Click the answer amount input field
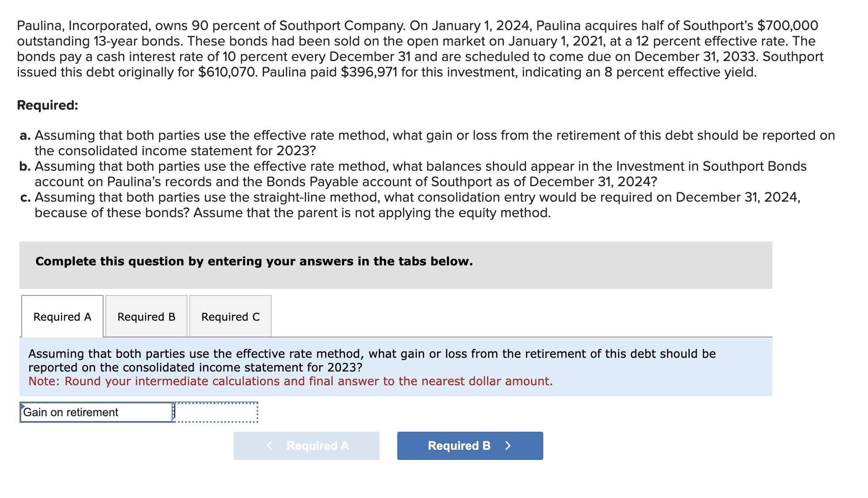The image size is (868, 498). coord(215,412)
